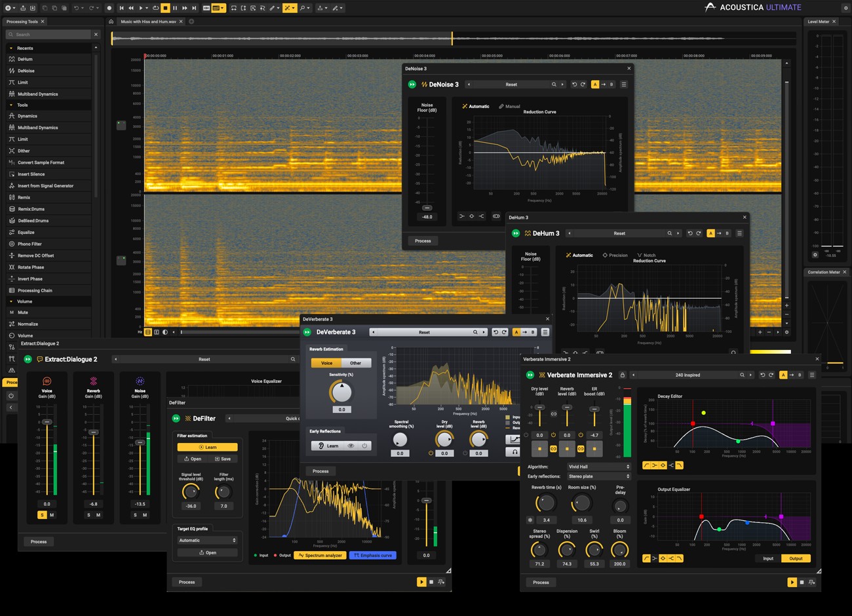The height and width of the screenshot is (616, 852).
Task: Select Output in the Output Equalizer toggle
Action: pyautogui.click(x=796, y=558)
